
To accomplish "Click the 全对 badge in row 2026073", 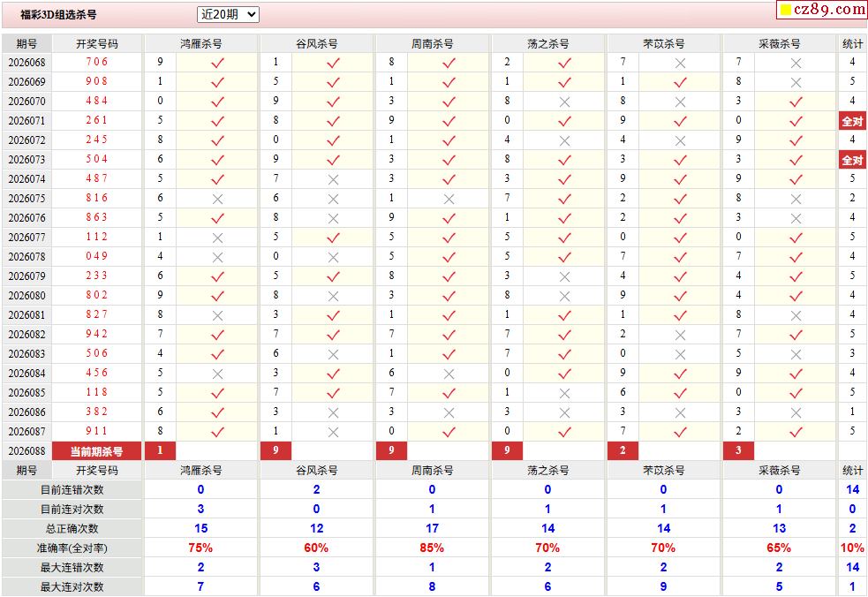I will pos(852,160).
